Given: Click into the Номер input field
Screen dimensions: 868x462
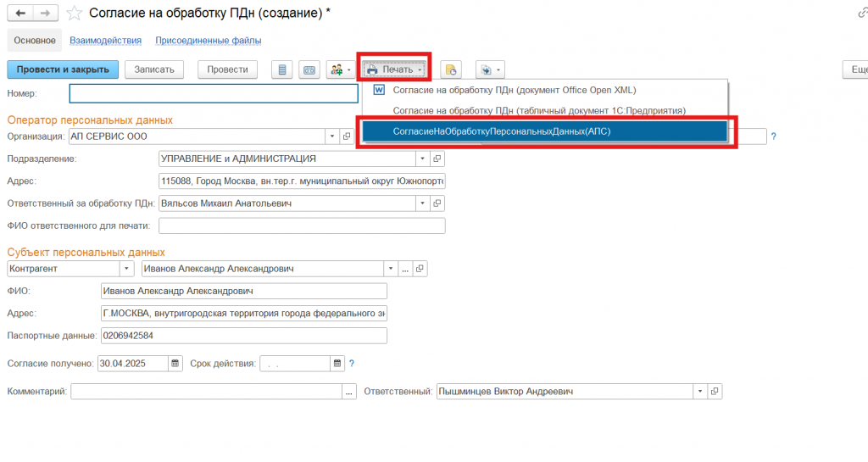Looking at the screenshot, I should [214, 93].
